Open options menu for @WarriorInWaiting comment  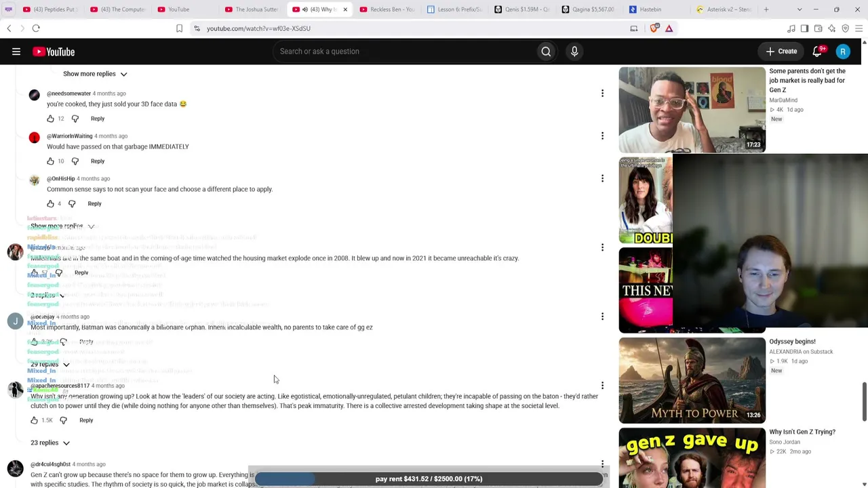tap(602, 136)
